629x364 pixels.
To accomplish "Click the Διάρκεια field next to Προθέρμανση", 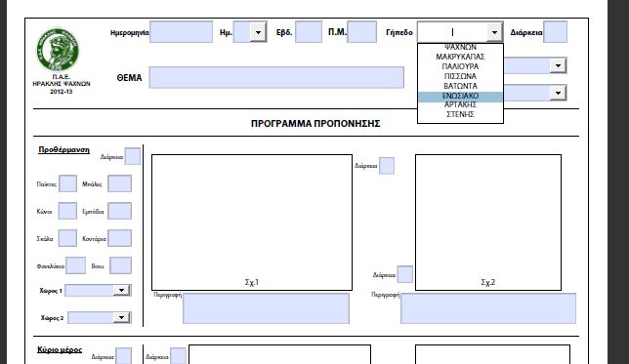I will [133, 156].
